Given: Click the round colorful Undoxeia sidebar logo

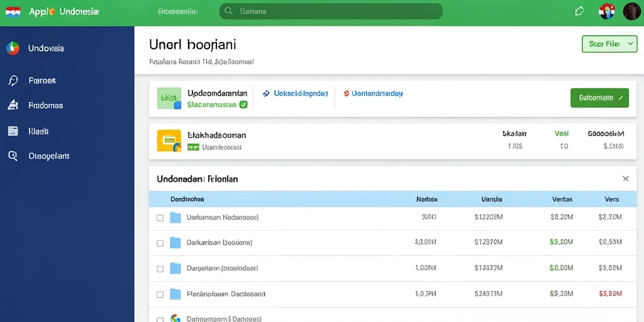Looking at the screenshot, I should [x=13, y=48].
